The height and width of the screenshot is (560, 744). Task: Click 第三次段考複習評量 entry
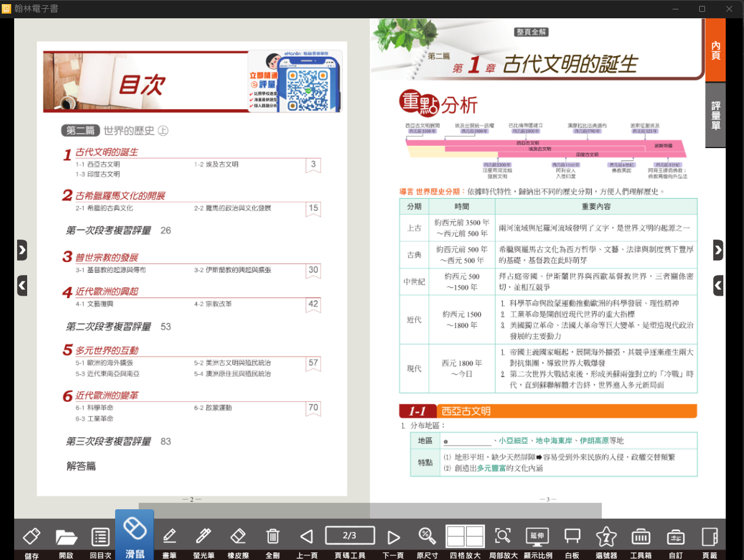coord(109,441)
